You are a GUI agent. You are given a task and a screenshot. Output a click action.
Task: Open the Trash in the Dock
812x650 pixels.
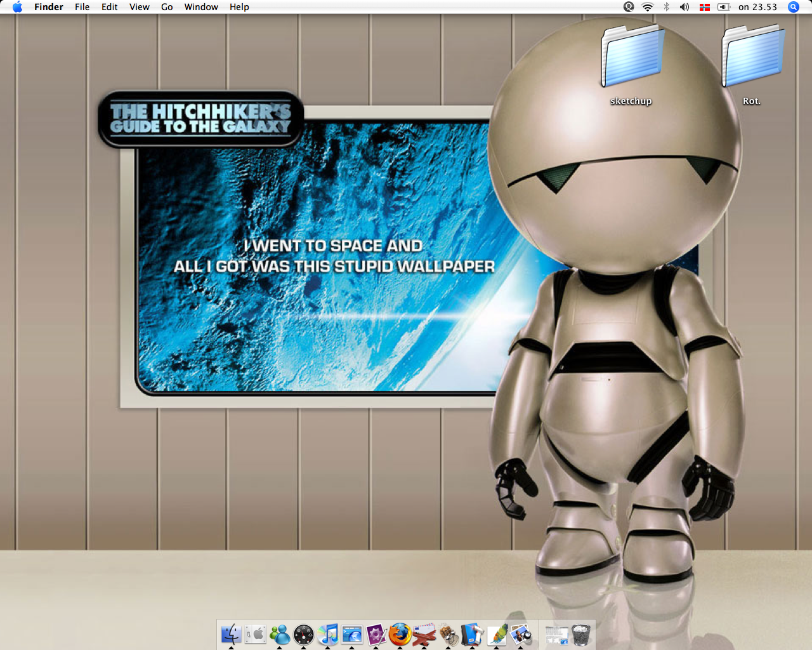(581, 634)
